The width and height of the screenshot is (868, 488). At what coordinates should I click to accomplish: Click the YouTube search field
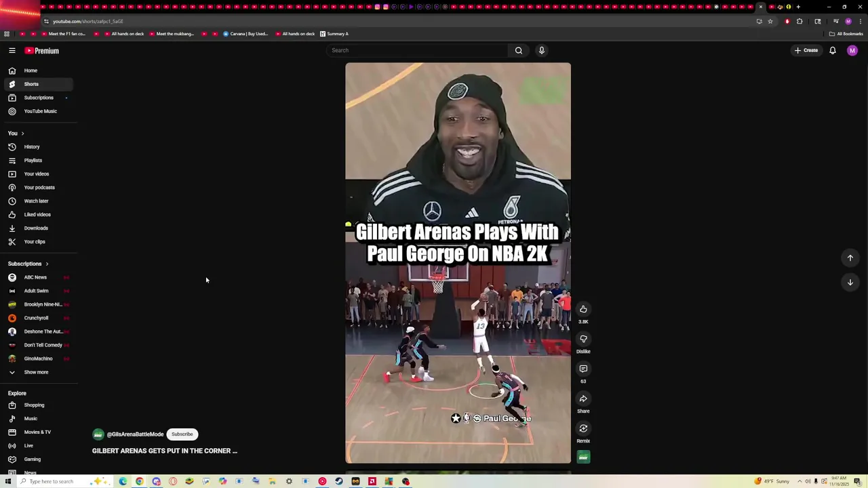point(417,50)
